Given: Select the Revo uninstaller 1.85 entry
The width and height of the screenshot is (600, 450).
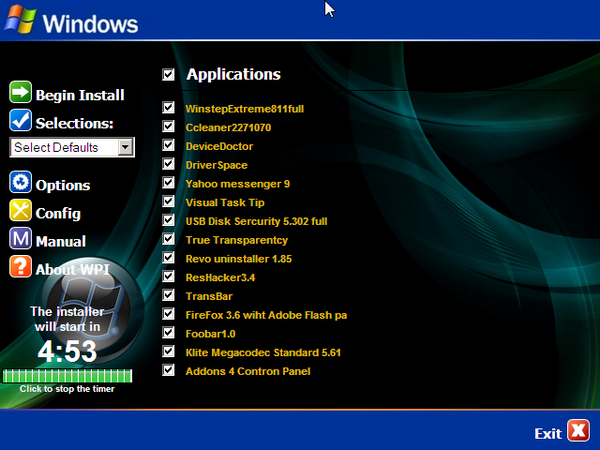Looking at the screenshot, I should [x=238, y=259].
